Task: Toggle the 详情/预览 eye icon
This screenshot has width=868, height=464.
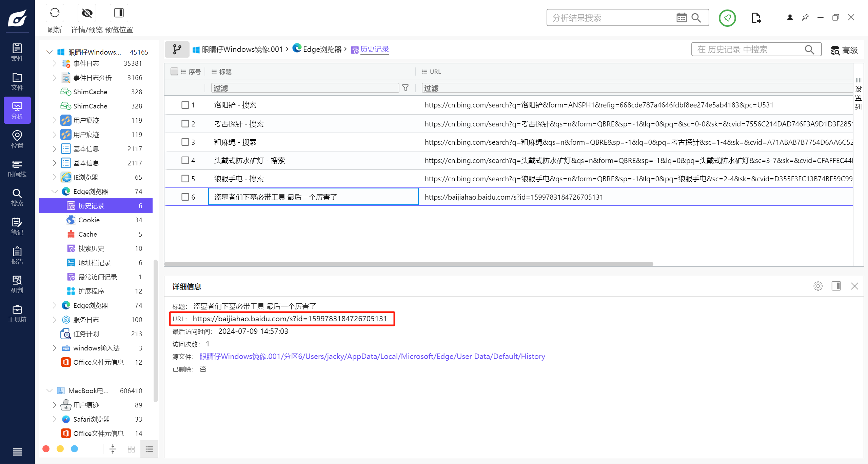Action: 87,13
